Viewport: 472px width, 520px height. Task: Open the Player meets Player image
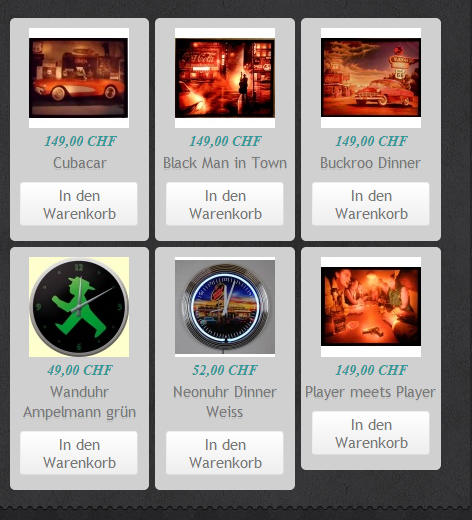coord(371,307)
